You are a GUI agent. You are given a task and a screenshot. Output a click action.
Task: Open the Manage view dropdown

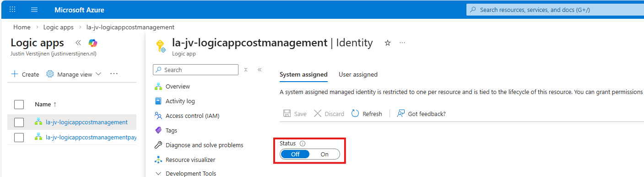(74, 74)
